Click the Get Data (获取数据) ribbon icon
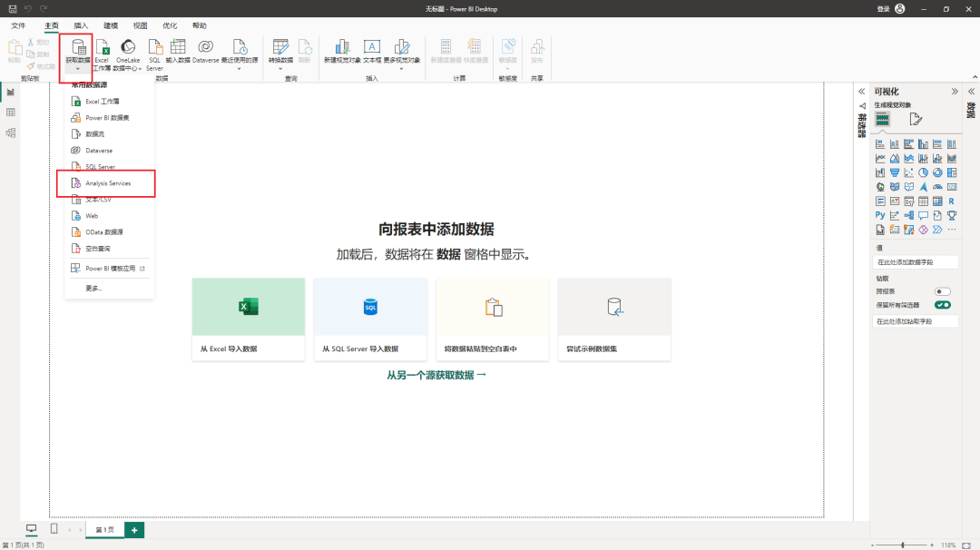 [78, 47]
